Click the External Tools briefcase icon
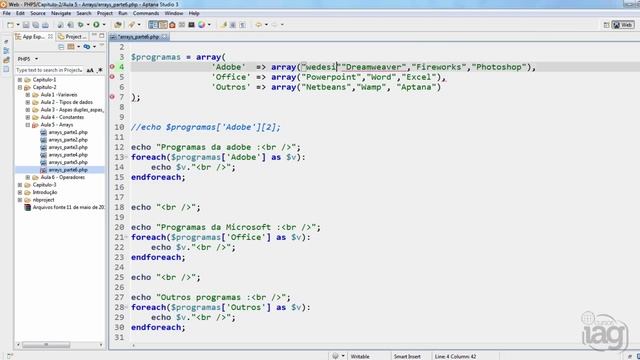Image resolution: width=640 pixels, height=360 pixels. [x=118, y=25]
